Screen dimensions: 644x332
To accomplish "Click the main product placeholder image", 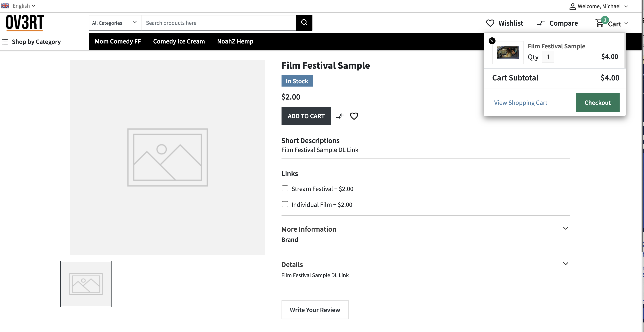I will (x=167, y=157).
